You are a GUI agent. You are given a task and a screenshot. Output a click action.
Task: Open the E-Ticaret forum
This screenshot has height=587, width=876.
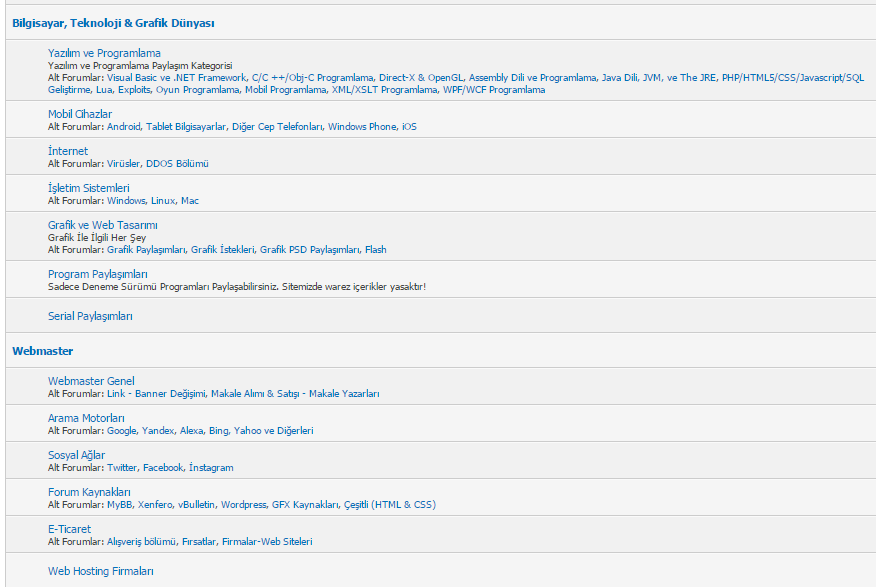pos(69,529)
